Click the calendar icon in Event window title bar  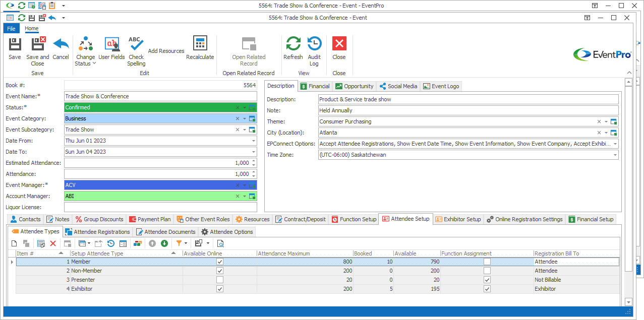[10, 18]
